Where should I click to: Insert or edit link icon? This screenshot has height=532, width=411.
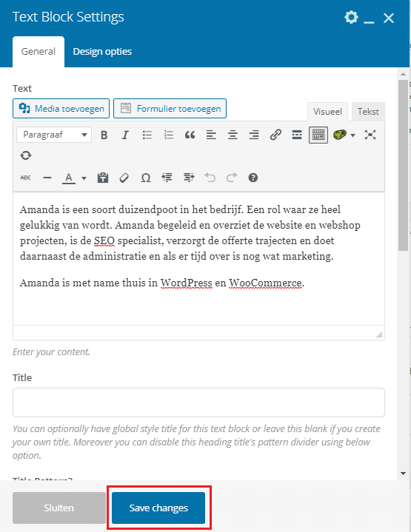click(275, 135)
